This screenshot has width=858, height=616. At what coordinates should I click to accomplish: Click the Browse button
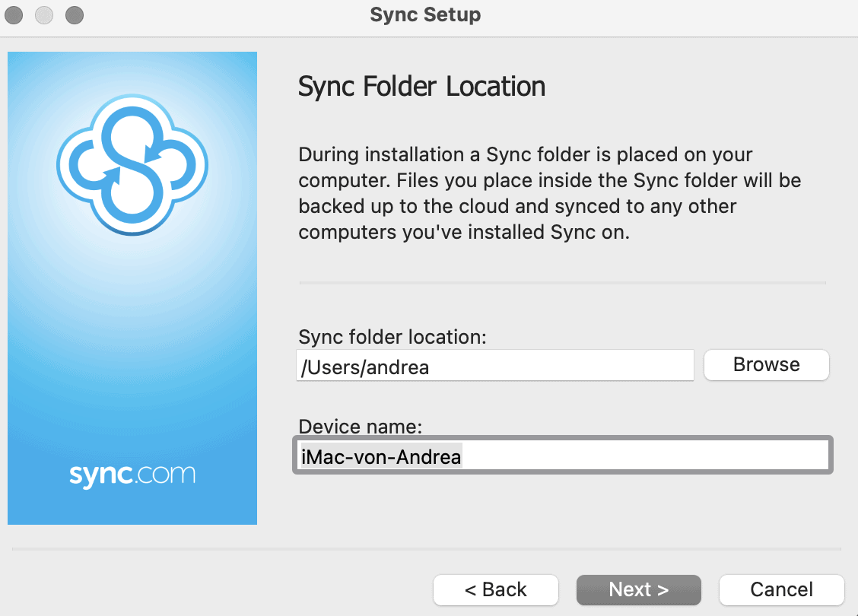766,365
